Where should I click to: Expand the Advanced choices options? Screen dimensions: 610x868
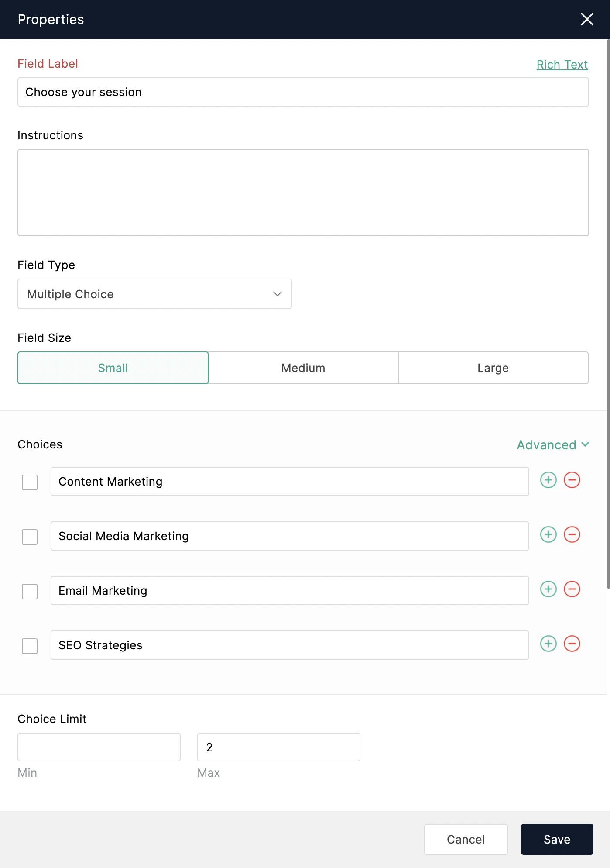(x=553, y=445)
